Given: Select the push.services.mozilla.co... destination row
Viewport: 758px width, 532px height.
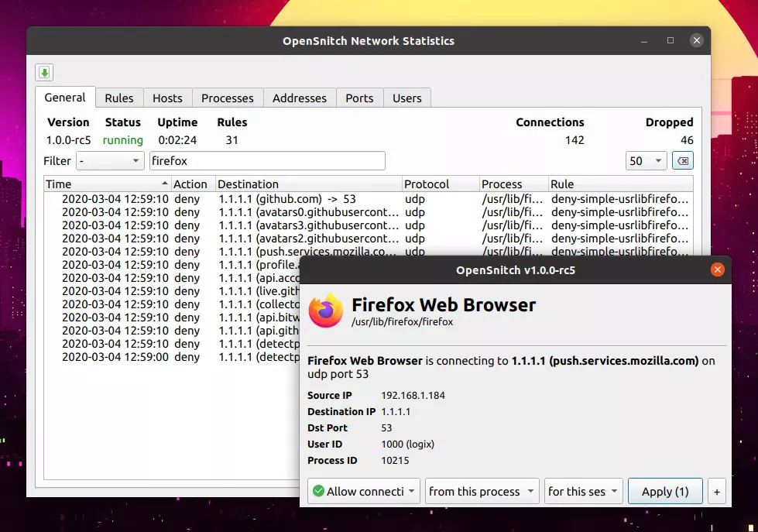Looking at the screenshot, I should pyautogui.click(x=369, y=251).
